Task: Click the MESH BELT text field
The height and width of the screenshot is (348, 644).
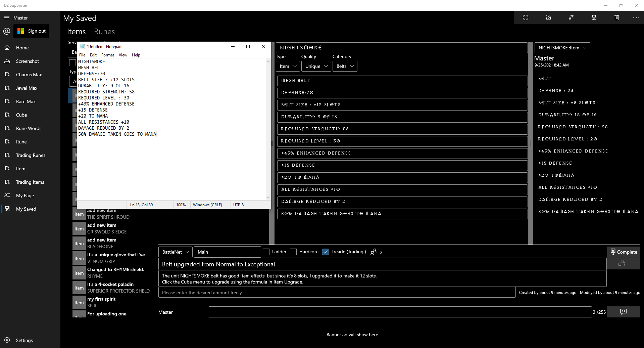Action: [x=402, y=81]
